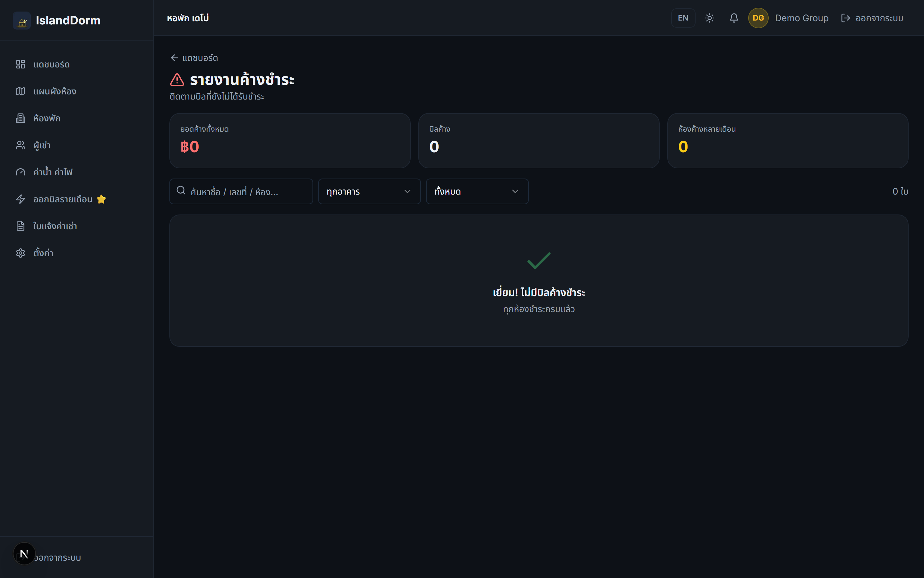The width and height of the screenshot is (924, 578).
Task: Click ออกจากระบบ at sidebar bottom
Action: pyautogui.click(x=57, y=558)
